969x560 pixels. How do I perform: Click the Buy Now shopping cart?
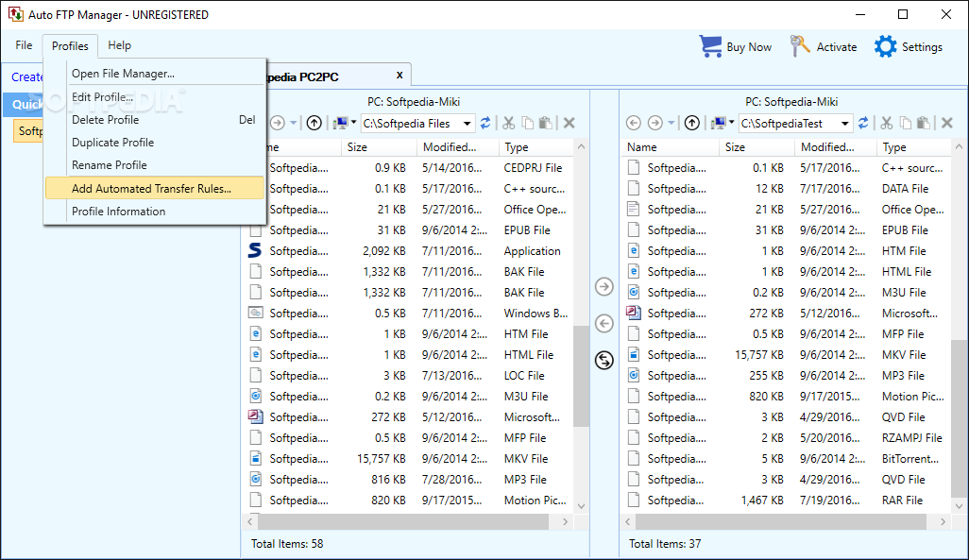(x=736, y=46)
